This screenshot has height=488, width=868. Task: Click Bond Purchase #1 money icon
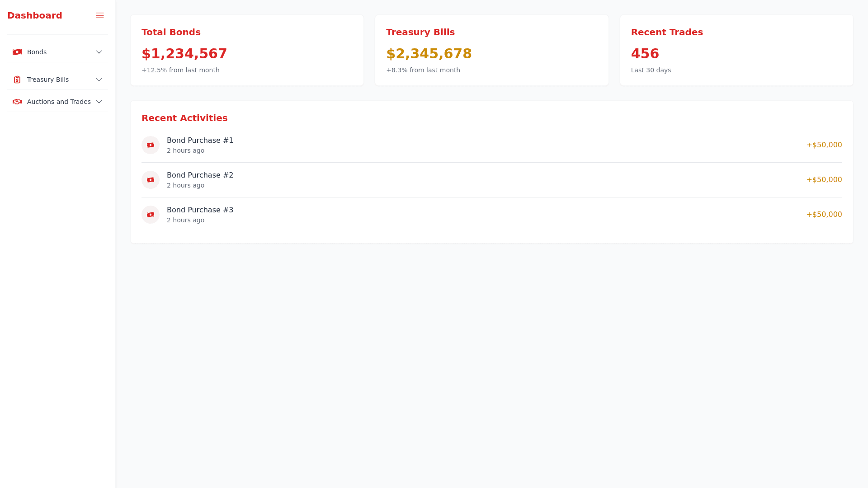click(x=151, y=145)
